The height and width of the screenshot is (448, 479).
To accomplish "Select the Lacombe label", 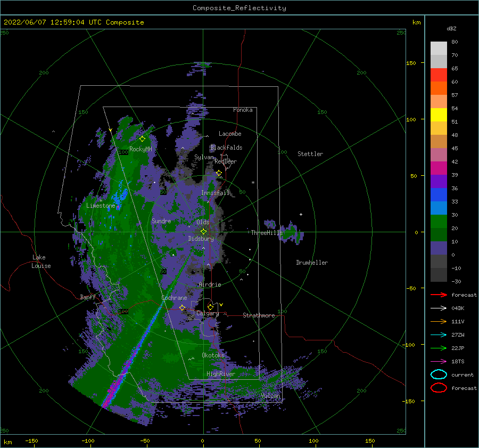I will click(230, 134).
